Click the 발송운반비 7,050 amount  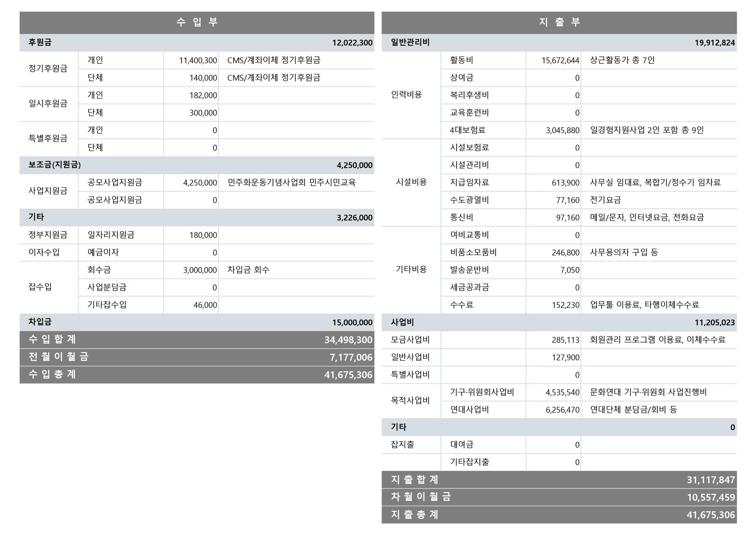[570, 270]
